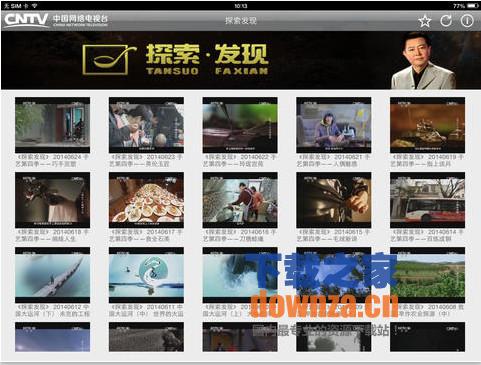Select the 《探索发现》20140623 caption
The width and height of the screenshot is (481, 365).
click(146, 160)
